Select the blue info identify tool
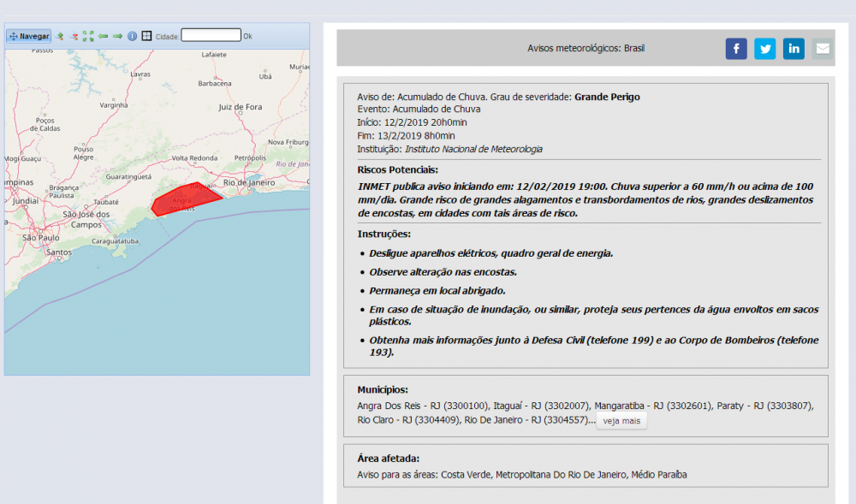 click(132, 36)
